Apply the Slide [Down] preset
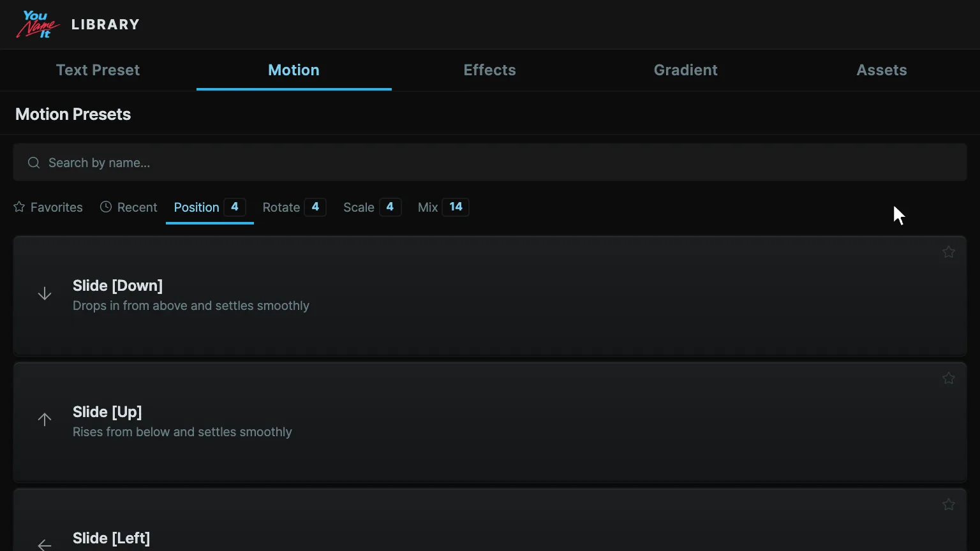 490,296
